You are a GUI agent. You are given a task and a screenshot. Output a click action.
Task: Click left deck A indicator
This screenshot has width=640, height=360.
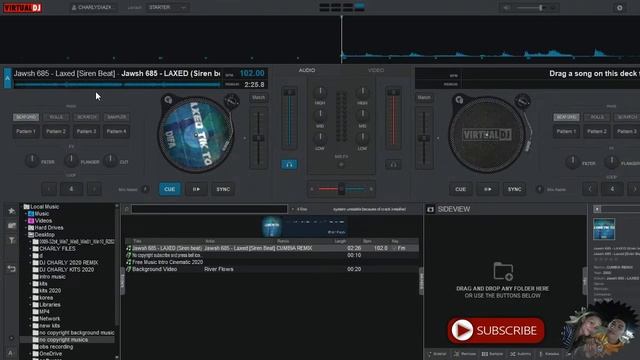point(8,78)
